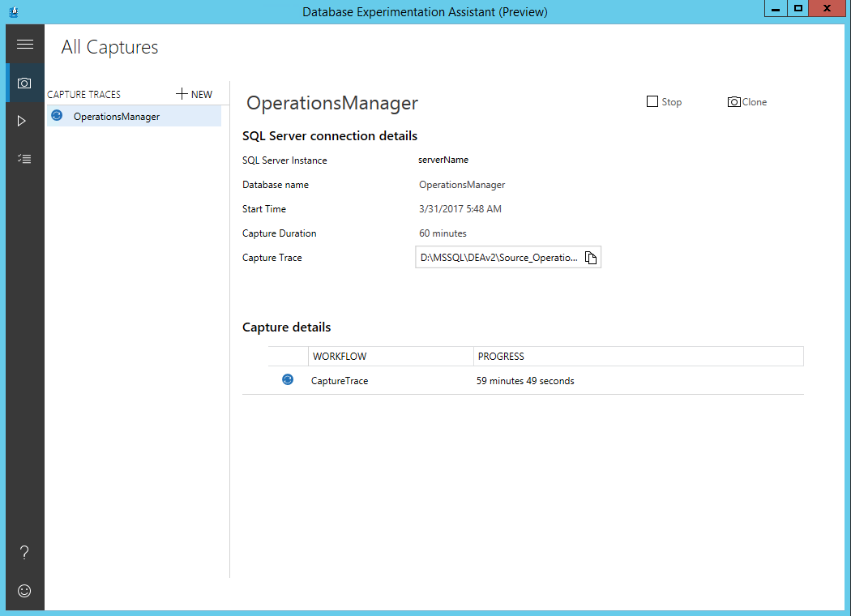Click the '59 minutes 49 seconds' progress value
Viewport: 851px width, 616px height.
click(525, 381)
